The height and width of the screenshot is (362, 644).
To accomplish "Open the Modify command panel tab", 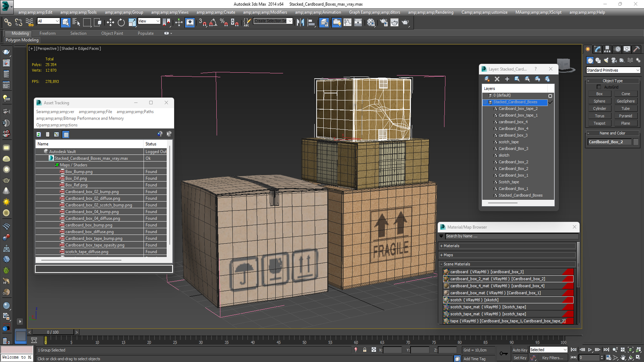I will [x=598, y=49].
